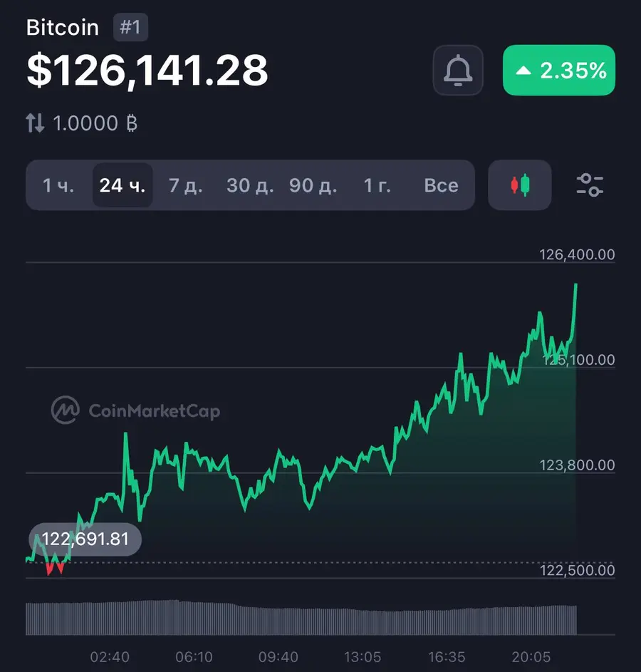Tap the $126,141.28 Bitcoin price
Viewport: 641px width, 672px height.
(x=147, y=70)
